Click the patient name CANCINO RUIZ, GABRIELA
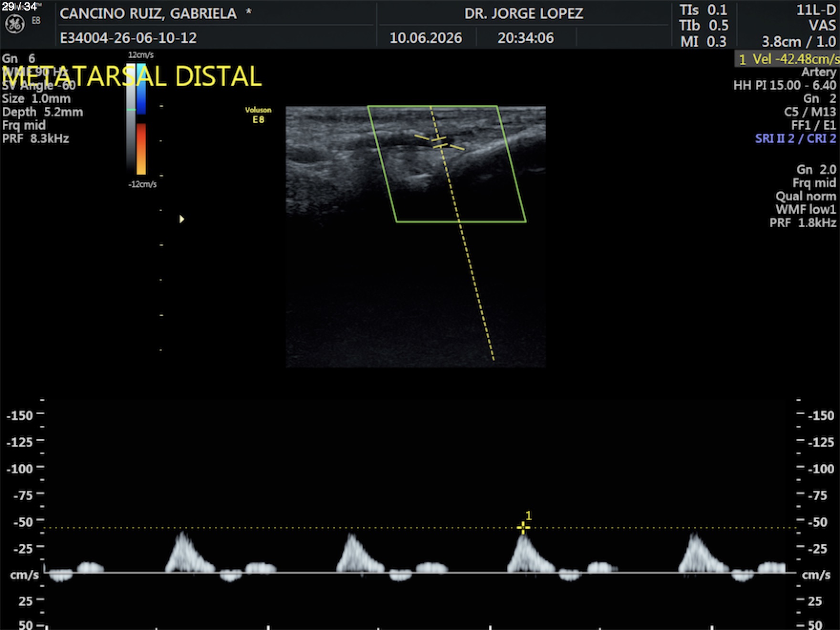The width and height of the screenshot is (840, 630). (148, 13)
